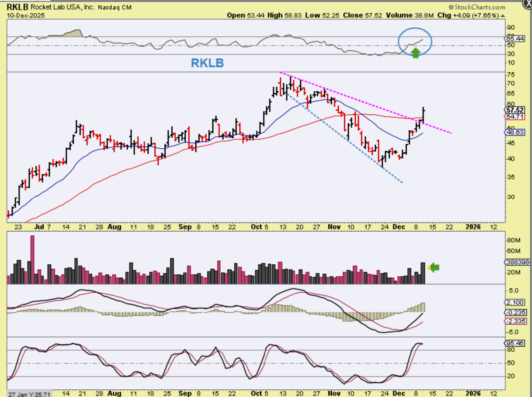Click the 45 price axis label
Viewport: 532px width, 397px height.
[511, 143]
